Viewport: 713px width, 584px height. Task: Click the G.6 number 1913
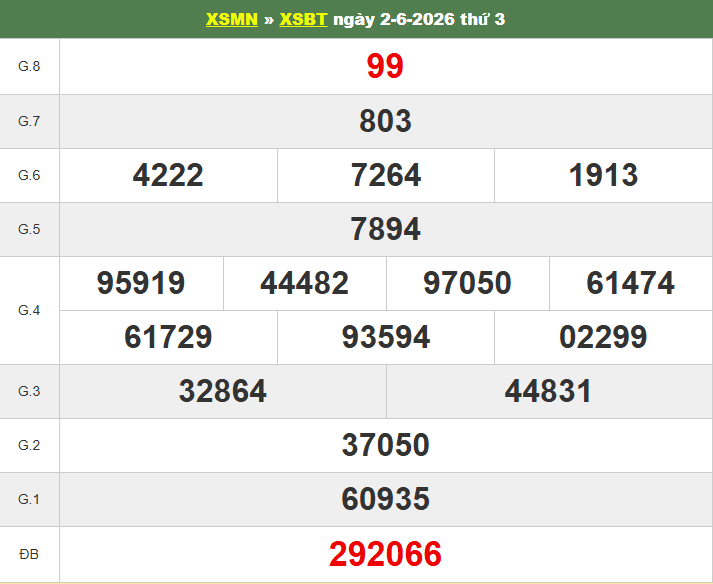[603, 175]
